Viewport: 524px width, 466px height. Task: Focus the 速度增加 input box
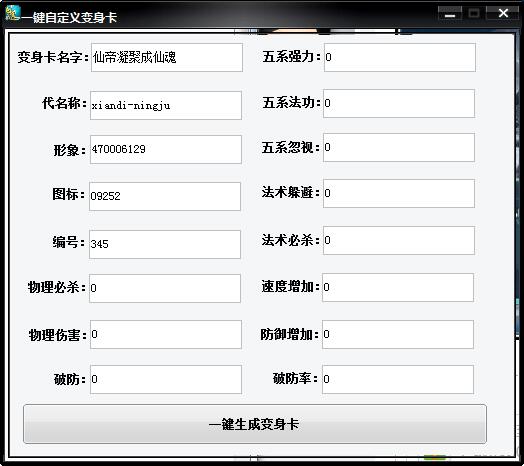pyautogui.click(x=398, y=287)
